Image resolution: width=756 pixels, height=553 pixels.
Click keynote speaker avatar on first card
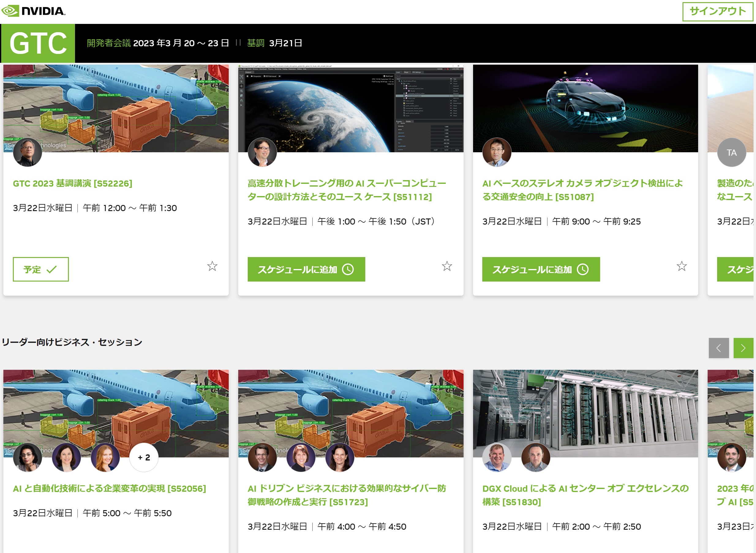point(28,153)
